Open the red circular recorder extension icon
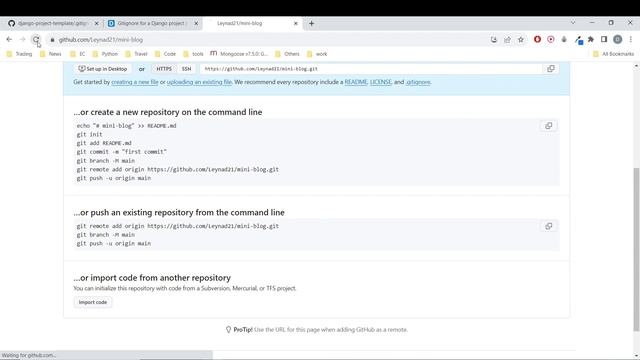Screen dimensions: 640x360 click(551, 39)
